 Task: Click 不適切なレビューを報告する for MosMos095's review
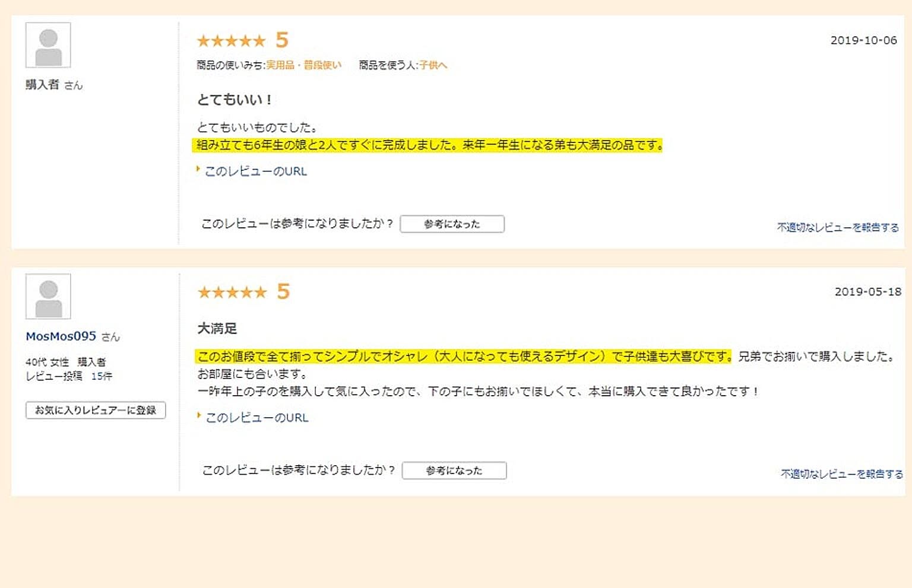coord(841,473)
